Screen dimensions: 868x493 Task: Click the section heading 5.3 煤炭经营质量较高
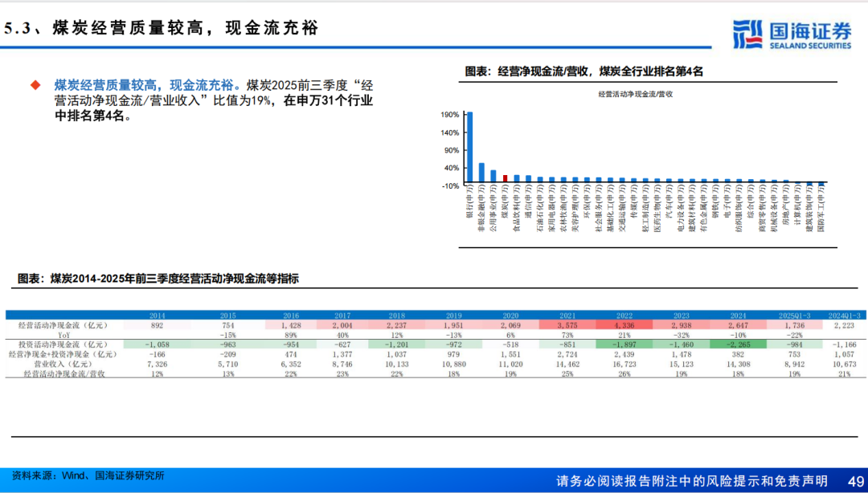[161, 28]
